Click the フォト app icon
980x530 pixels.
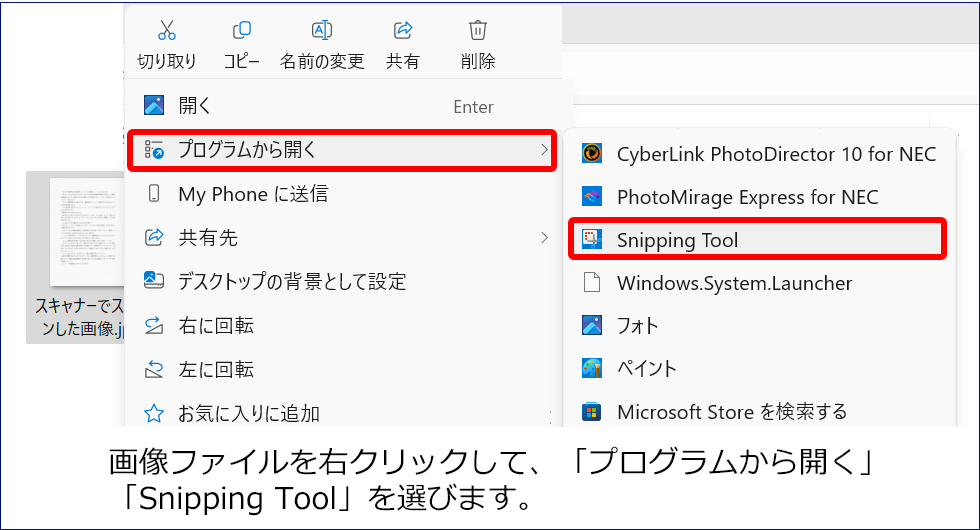(592, 325)
